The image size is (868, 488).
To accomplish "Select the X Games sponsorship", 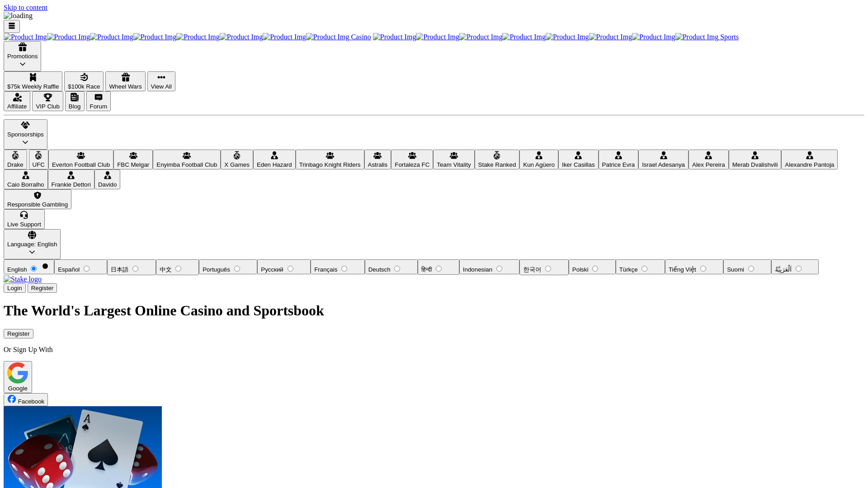I will click(x=237, y=160).
